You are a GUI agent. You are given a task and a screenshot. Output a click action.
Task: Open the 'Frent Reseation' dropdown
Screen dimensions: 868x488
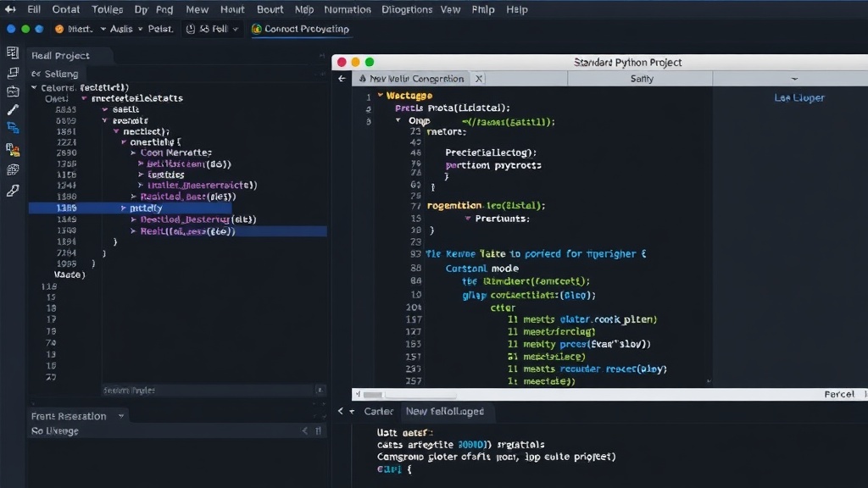pos(120,416)
